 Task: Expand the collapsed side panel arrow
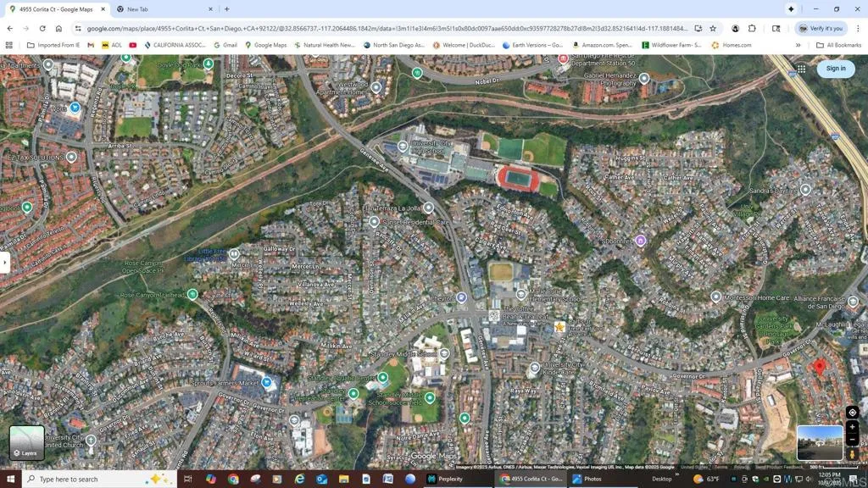coord(4,262)
